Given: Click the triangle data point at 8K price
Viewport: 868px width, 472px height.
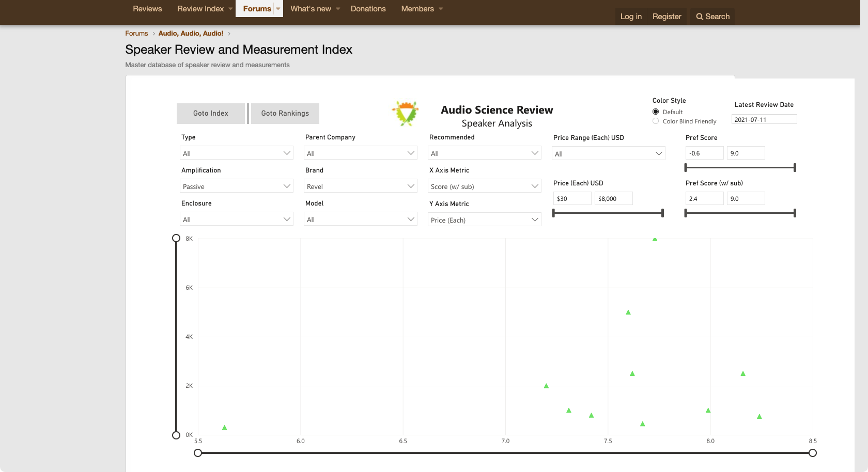Looking at the screenshot, I should click(655, 239).
